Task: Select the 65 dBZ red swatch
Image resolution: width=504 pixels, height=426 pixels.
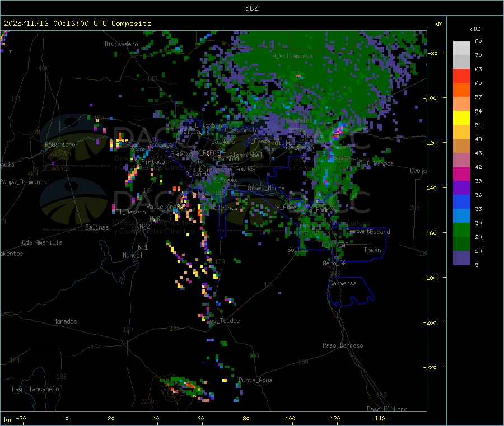Action: click(x=461, y=76)
